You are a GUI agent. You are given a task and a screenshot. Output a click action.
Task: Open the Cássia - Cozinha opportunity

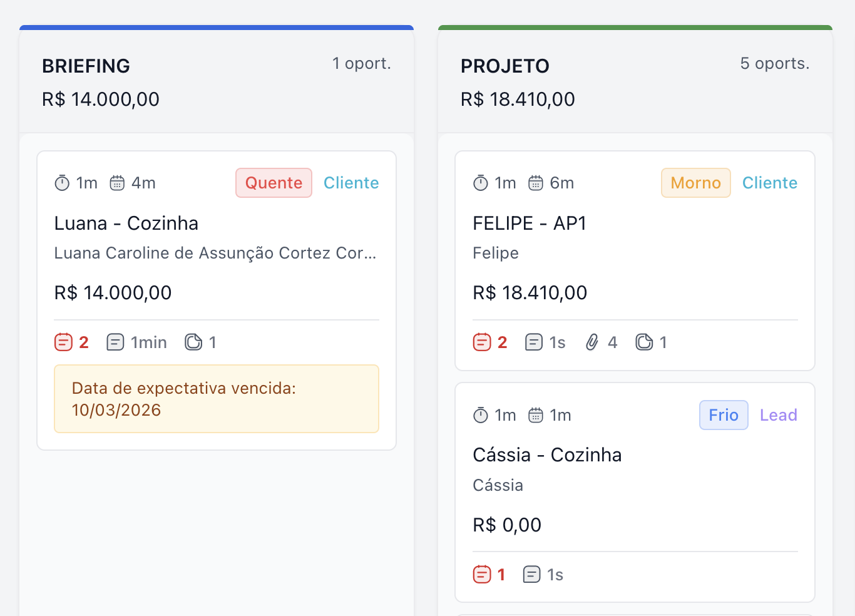547,455
